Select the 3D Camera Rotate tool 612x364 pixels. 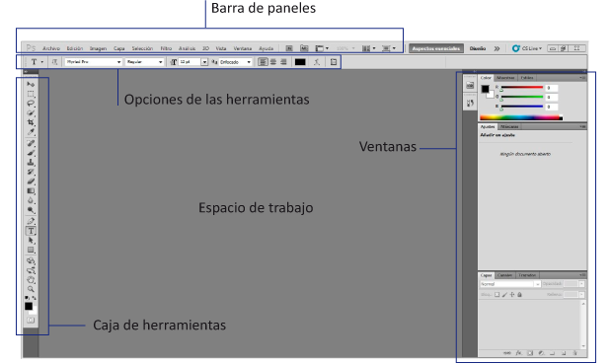point(31,270)
